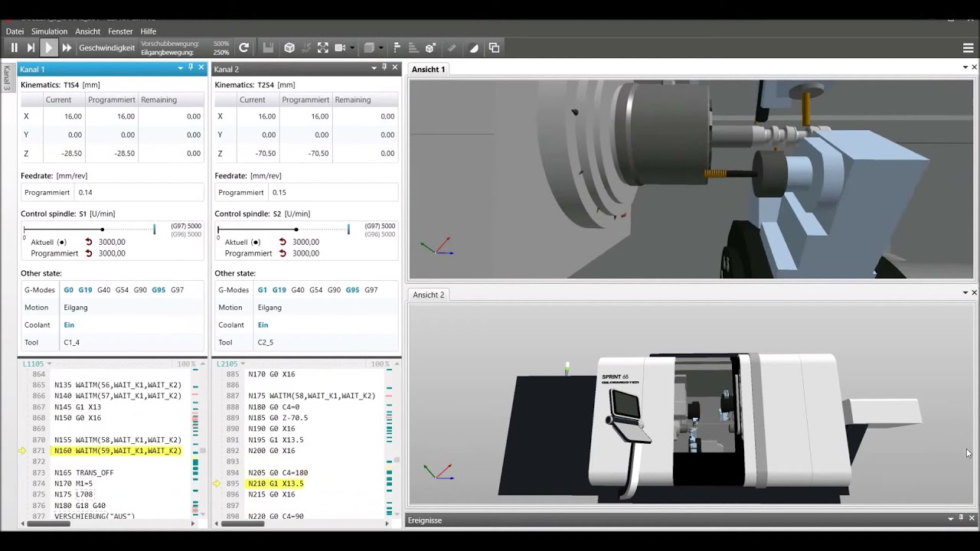980x551 pixels.
Task: Adjust the Kanal 1 S1 spindle slider
Action: point(102,230)
